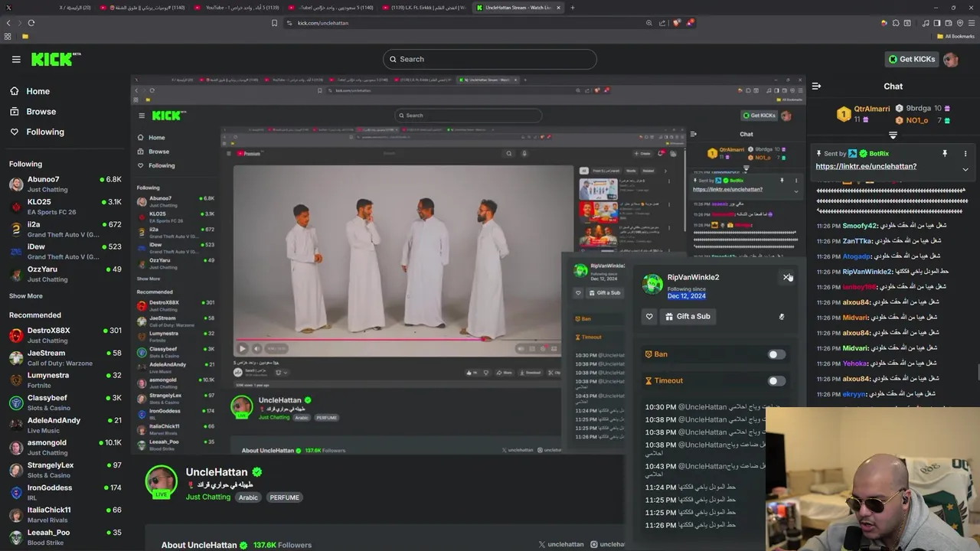Screen dimensions: 980x551
Task: Click the bookmark icon in the address bar
Action: click(x=274, y=23)
